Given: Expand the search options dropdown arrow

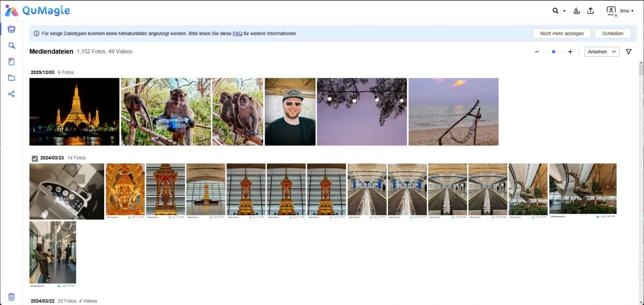Looking at the screenshot, I should pos(564,11).
